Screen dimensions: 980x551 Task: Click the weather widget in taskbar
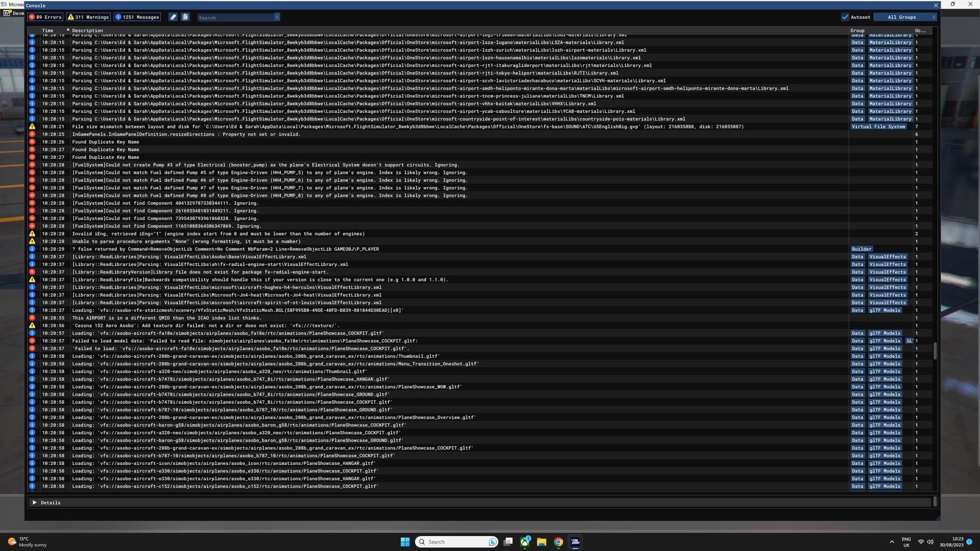pyautogui.click(x=28, y=542)
